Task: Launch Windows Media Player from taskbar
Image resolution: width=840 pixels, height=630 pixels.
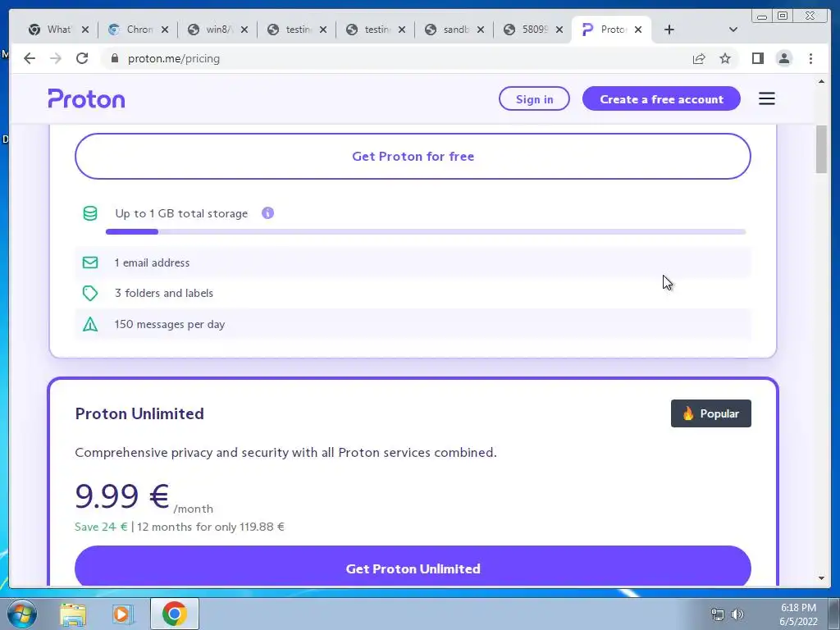Action: click(x=123, y=614)
